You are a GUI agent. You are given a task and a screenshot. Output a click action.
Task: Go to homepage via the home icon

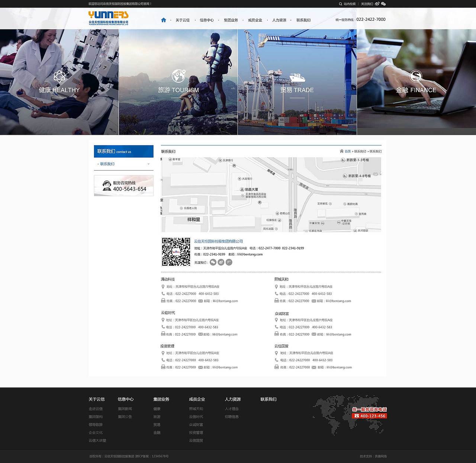coord(163,20)
